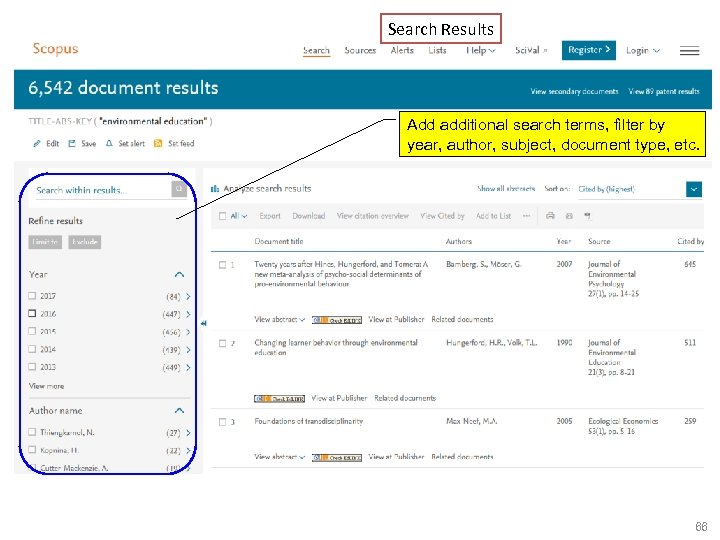The image size is (720, 540).
Task: Open the Alerts menu item
Action: tap(402, 51)
